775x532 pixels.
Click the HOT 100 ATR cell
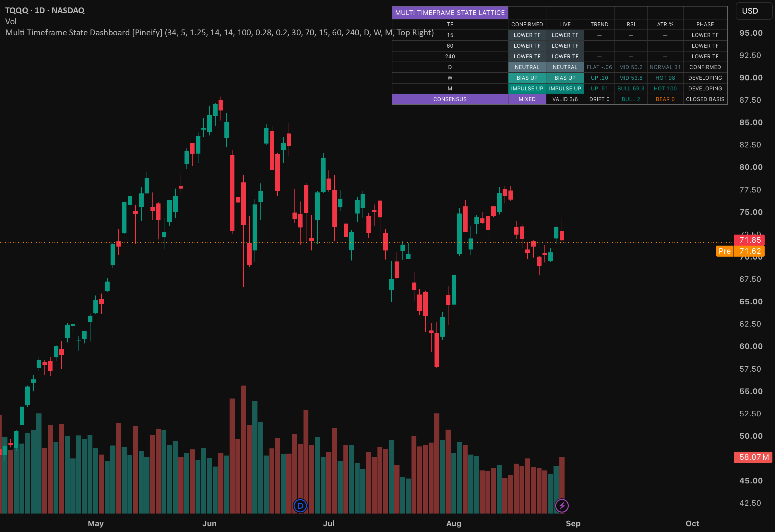[x=665, y=89]
